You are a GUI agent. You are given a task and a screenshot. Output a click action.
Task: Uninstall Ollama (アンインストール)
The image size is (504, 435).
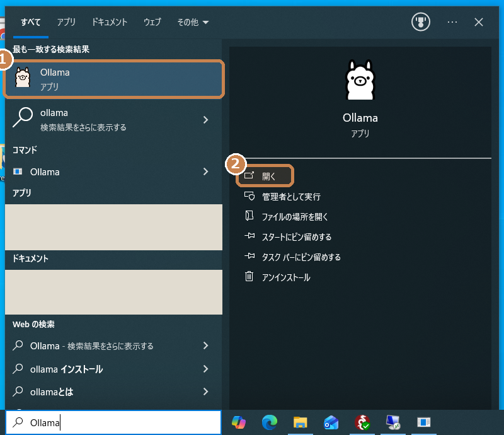coord(286,277)
